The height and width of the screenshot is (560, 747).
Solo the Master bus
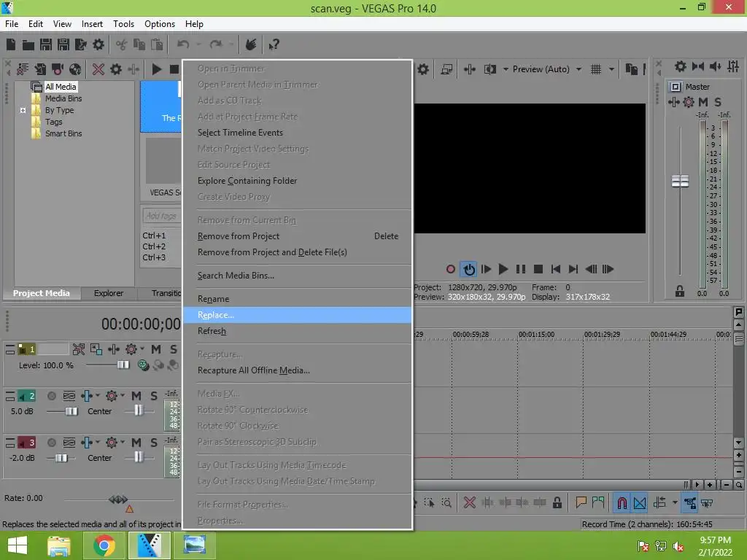(718, 102)
